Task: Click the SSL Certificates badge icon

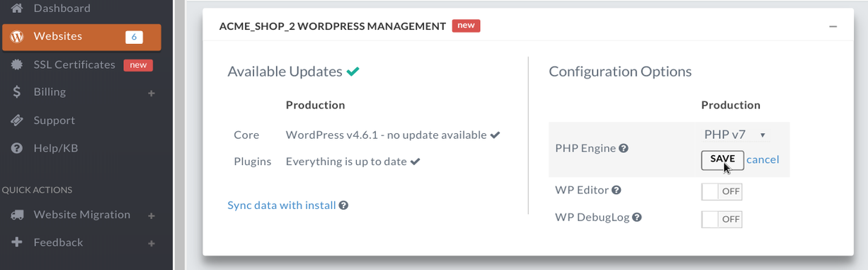Action: click(x=18, y=64)
